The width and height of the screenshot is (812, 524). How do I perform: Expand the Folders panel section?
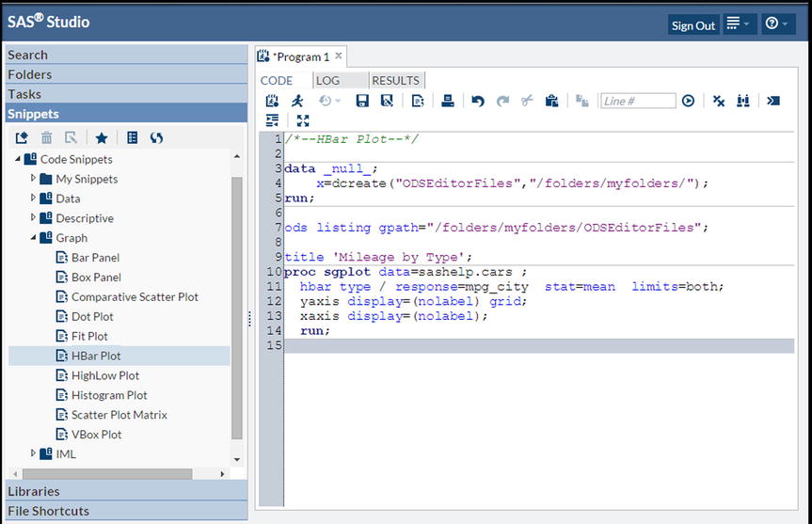click(126, 74)
